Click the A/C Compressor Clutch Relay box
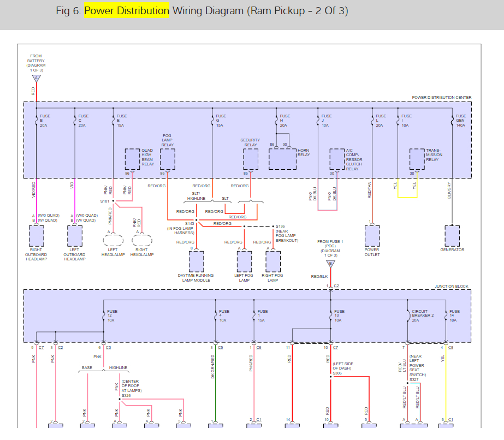Screen dimensions: 504x440 point(337,159)
